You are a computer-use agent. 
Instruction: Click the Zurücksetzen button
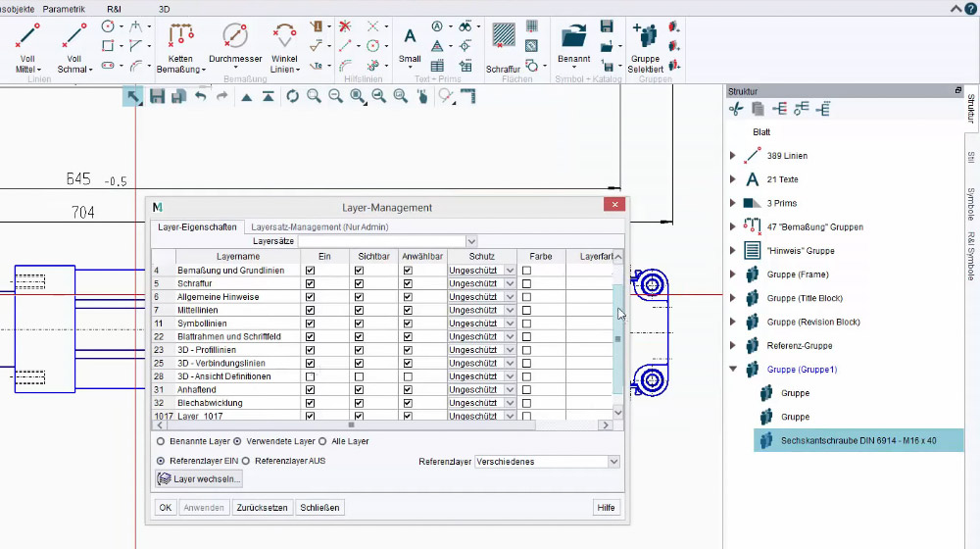(x=262, y=508)
